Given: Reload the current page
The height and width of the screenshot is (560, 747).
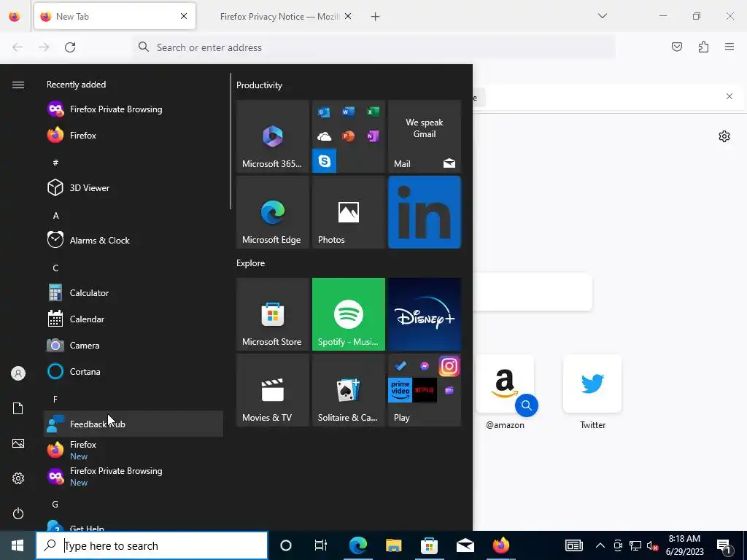Looking at the screenshot, I should (70, 47).
